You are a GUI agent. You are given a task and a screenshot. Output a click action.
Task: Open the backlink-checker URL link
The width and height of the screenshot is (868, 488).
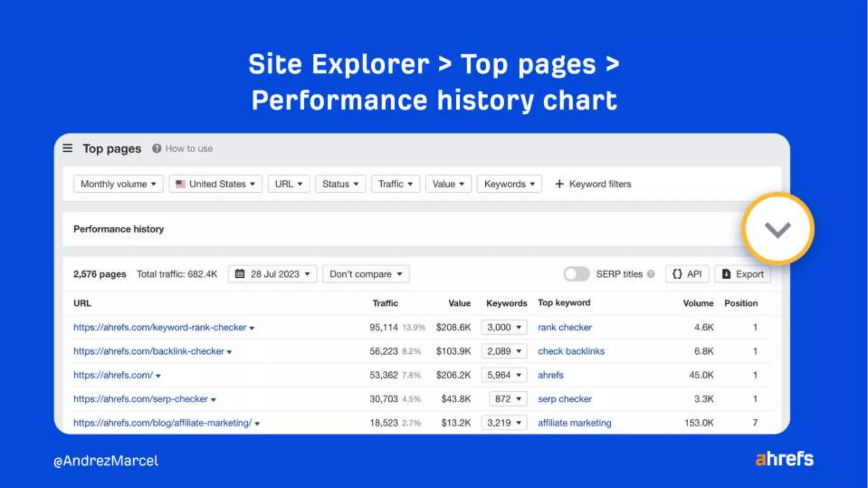(149, 351)
